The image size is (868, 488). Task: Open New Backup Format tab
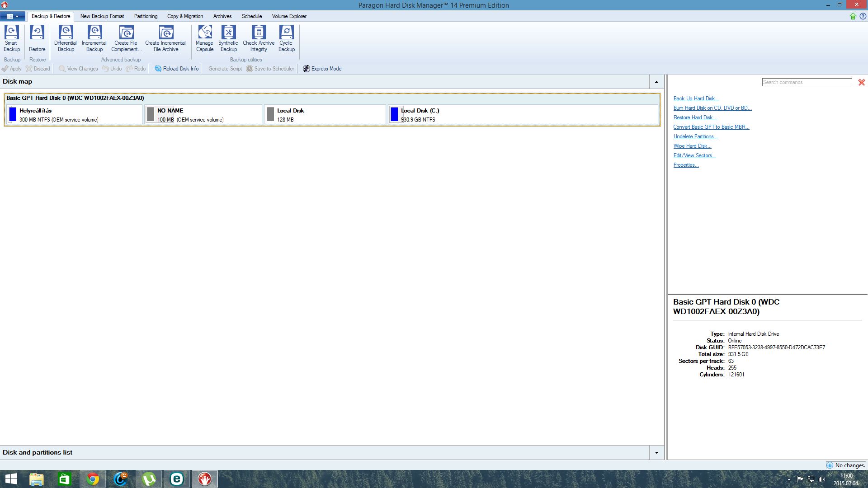tap(102, 16)
